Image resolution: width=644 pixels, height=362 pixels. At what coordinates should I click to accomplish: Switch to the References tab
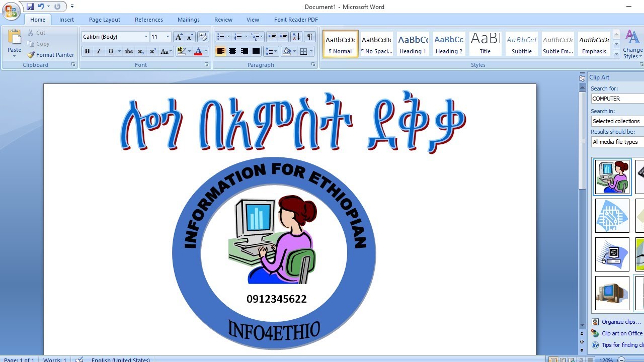(x=149, y=20)
